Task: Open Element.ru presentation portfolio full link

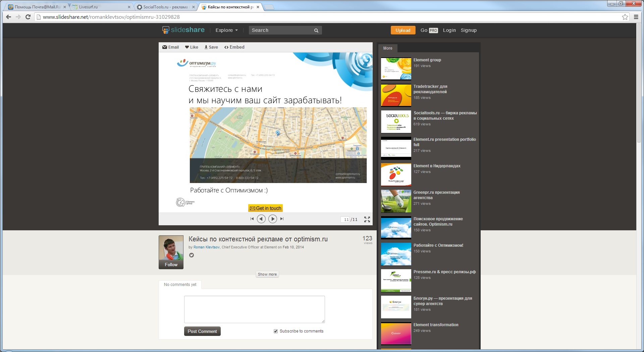Action: tap(445, 142)
